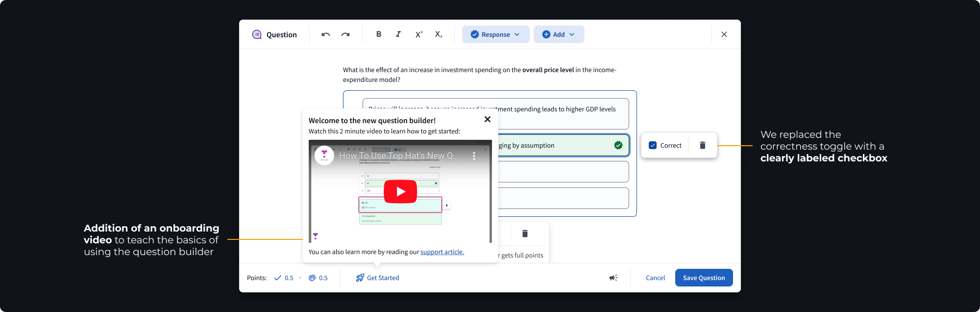Click the empty fourth answer option field
The image size is (980, 312).
tap(563, 198)
